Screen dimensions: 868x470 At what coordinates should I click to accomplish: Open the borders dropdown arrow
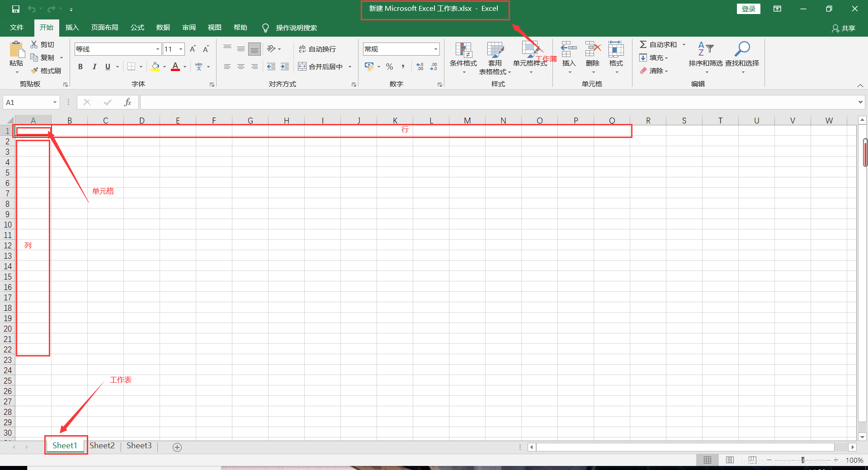pyautogui.click(x=141, y=66)
